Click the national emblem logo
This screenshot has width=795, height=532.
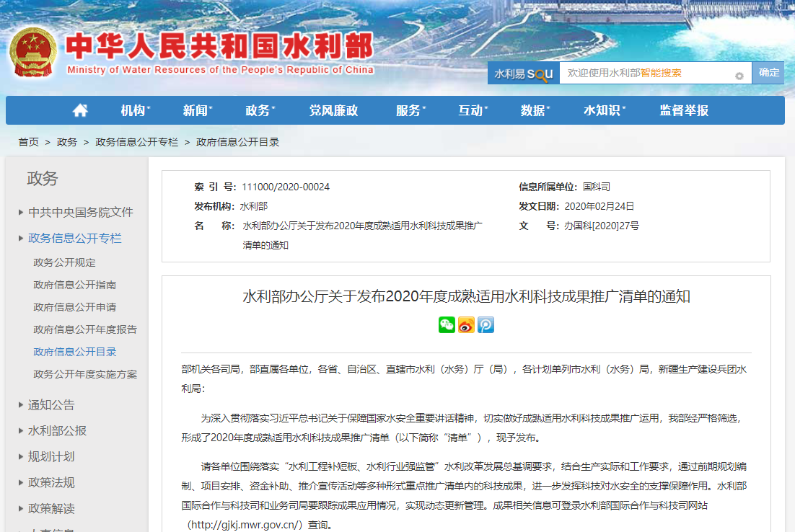coord(33,53)
